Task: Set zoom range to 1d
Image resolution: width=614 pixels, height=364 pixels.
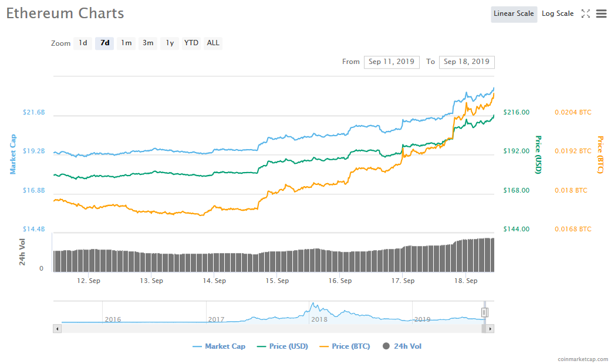Action: point(83,43)
